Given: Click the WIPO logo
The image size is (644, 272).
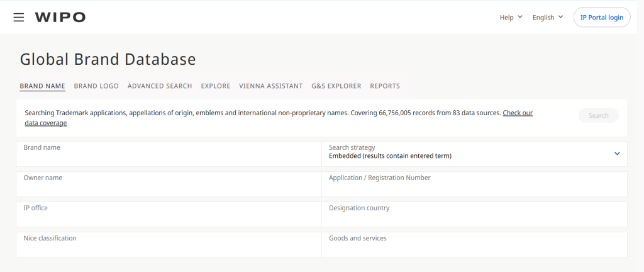Looking at the screenshot, I should tap(60, 18).
